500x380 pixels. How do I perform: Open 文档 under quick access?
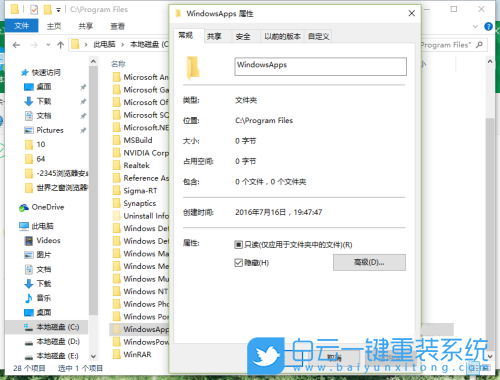tap(44, 116)
